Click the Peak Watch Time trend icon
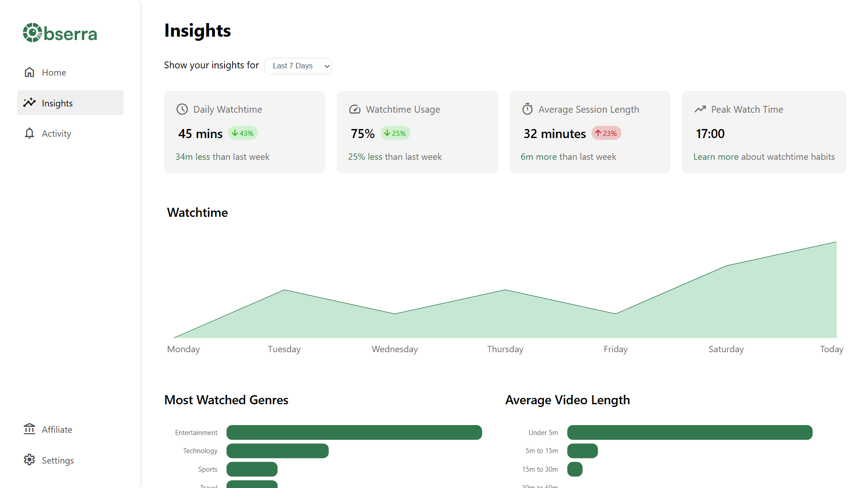868x488 pixels. coord(700,109)
